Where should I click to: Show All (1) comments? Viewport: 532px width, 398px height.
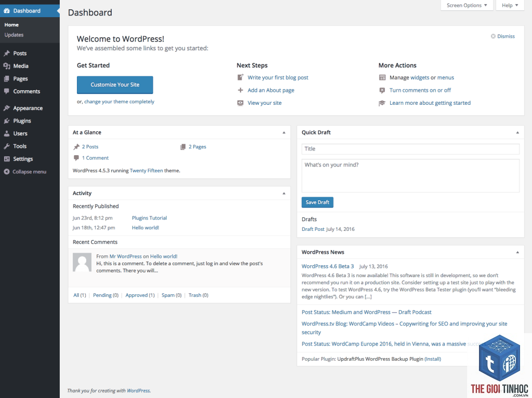79,295
